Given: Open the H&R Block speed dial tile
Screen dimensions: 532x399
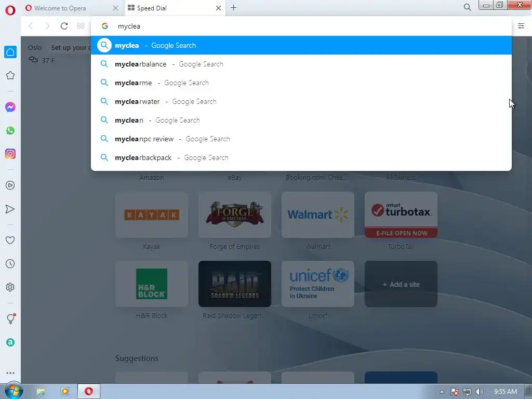Looking at the screenshot, I should pyautogui.click(x=152, y=284).
